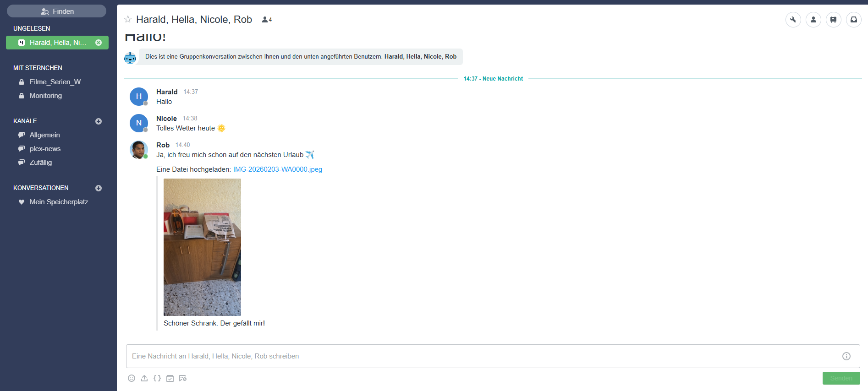Viewport: 868px width, 391px height.
Task: Click the heart icon next to Mein Speicherplatz
Action: click(22, 202)
